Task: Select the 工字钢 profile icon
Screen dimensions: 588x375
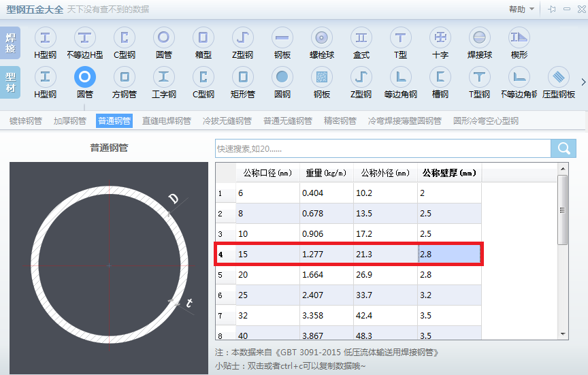Action: pos(164,78)
